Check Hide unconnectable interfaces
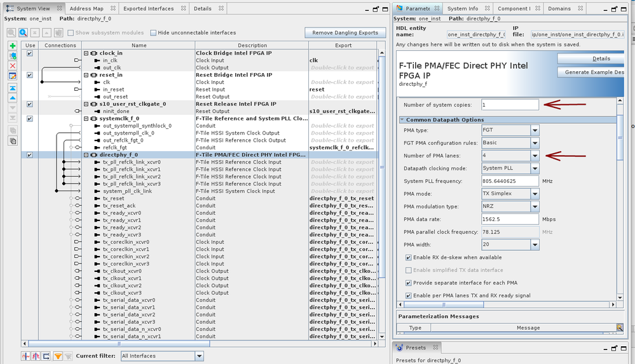Viewport: 635px width, 364px height. tap(154, 33)
